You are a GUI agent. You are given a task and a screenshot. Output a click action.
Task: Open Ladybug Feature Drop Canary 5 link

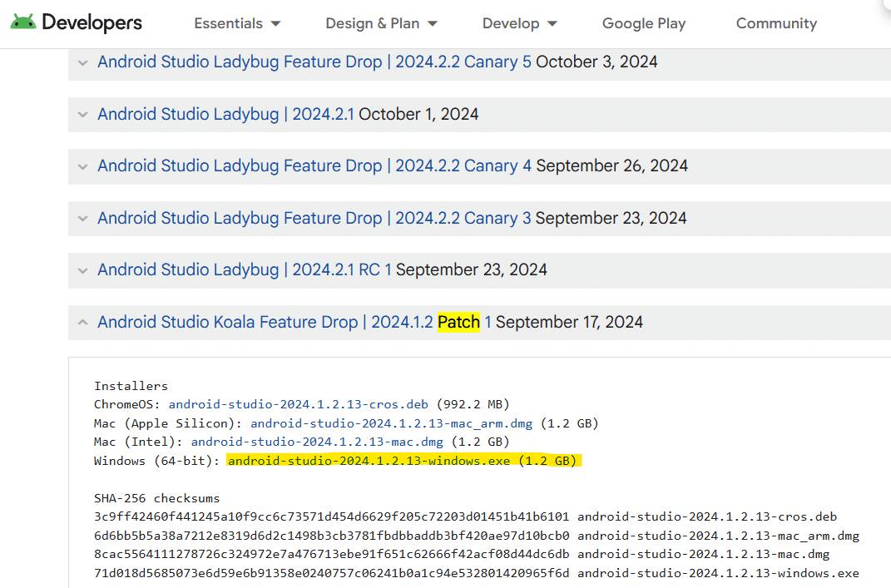click(x=314, y=62)
